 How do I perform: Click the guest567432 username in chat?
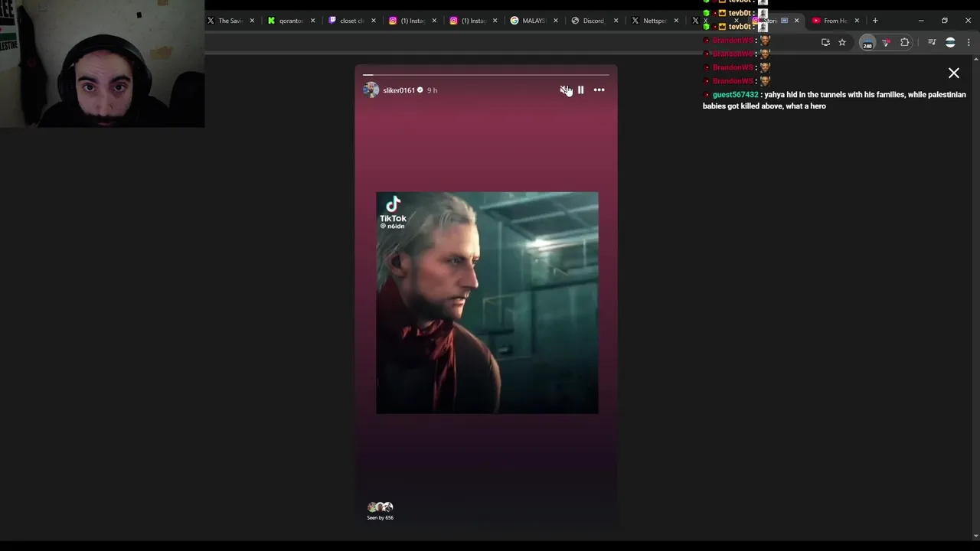point(735,95)
